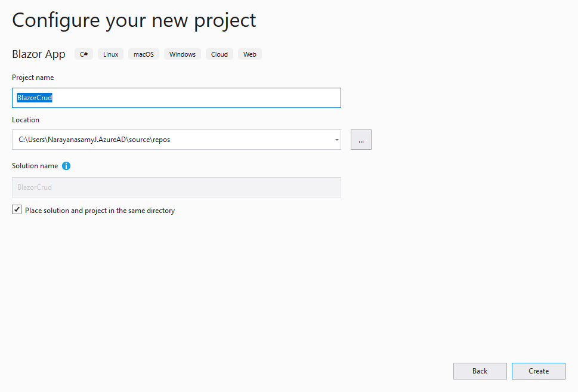Expand the Location dropdown arrow
The image size is (578, 392).
click(337, 140)
